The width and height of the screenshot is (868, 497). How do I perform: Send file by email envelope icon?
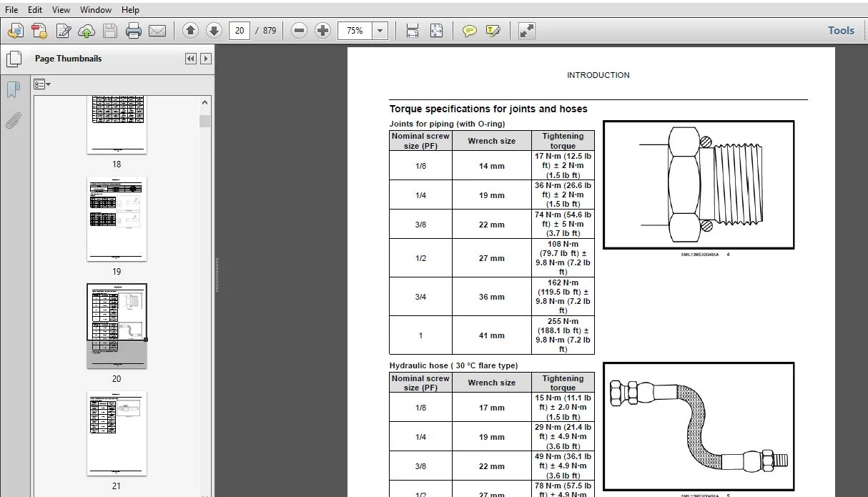click(x=157, y=31)
